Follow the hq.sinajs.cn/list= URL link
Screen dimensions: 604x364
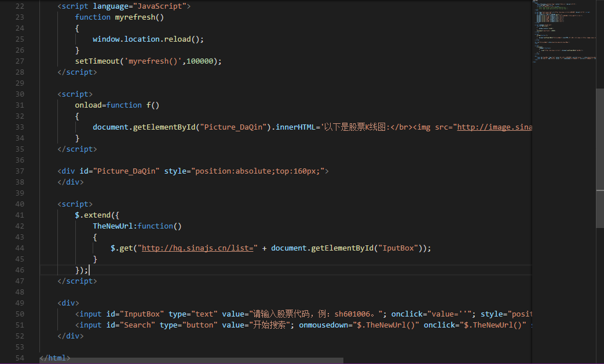[197, 248]
